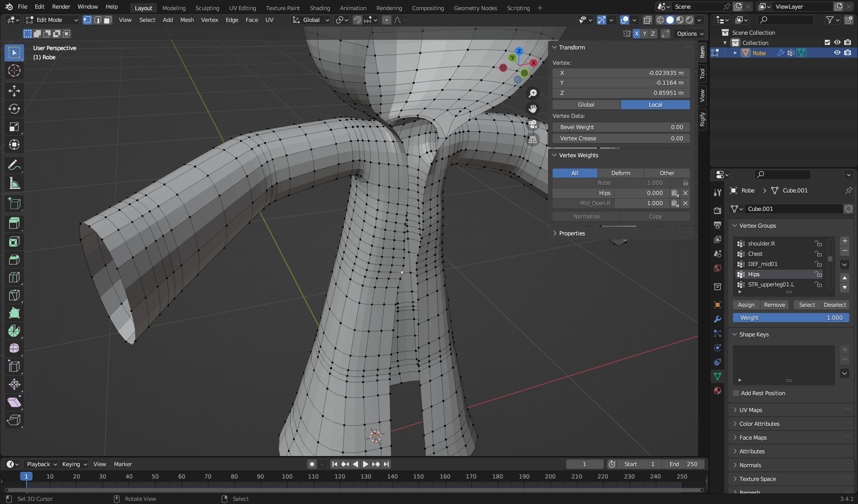Toggle camera view in viewport
This screenshot has width=858, height=504.
pyautogui.click(x=533, y=124)
